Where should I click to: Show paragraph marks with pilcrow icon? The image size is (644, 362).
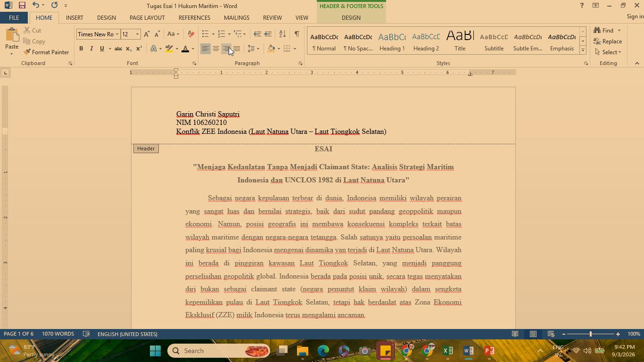[297, 34]
